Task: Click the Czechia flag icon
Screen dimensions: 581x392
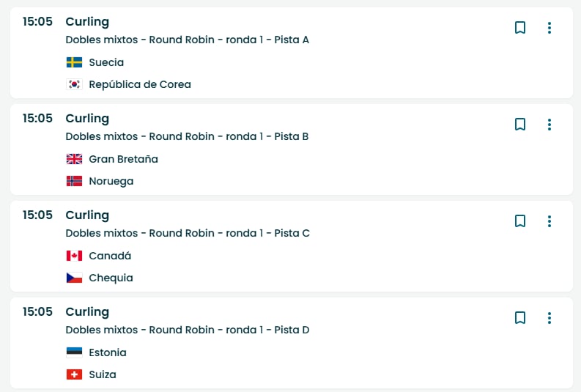Action: pos(74,278)
